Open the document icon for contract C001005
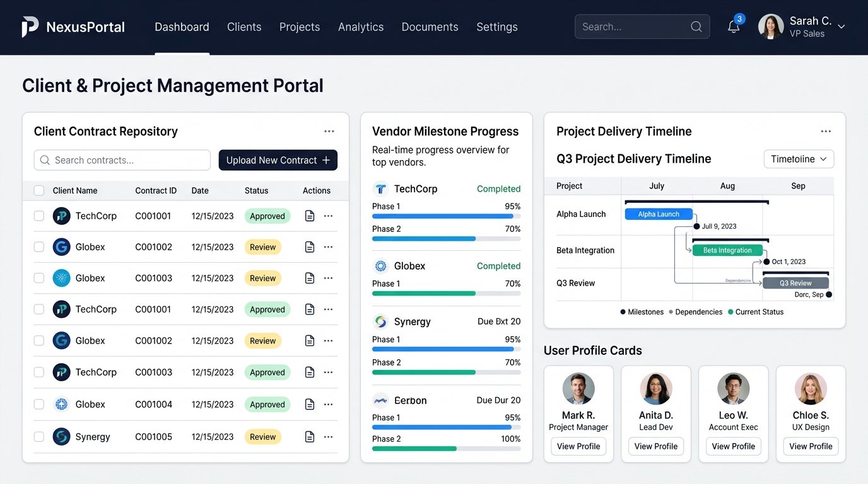The image size is (868, 484). [310, 437]
